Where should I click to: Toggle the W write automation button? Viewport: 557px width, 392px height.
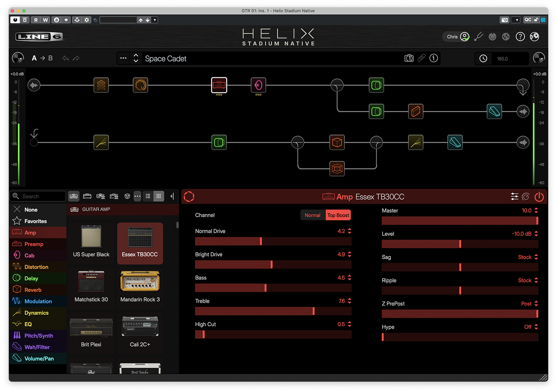(x=46, y=20)
